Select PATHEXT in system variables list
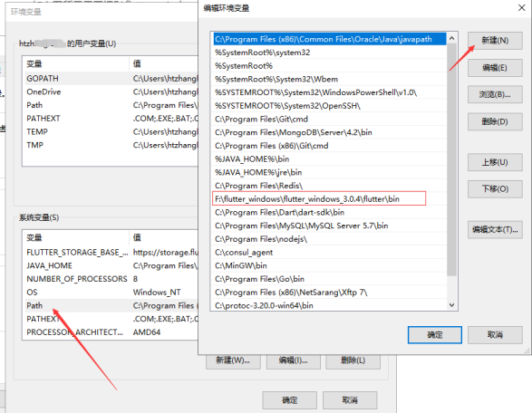 point(111,319)
